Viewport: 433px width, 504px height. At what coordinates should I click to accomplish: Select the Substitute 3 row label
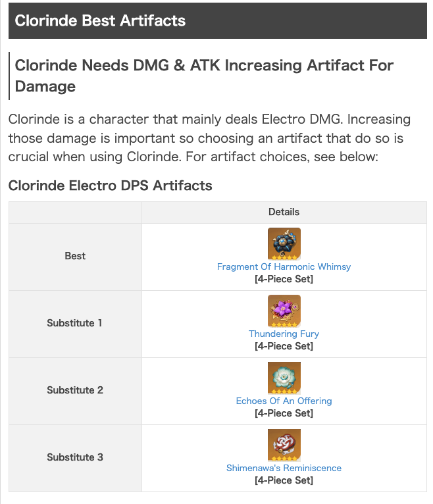pyautogui.click(x=75, y=457)
